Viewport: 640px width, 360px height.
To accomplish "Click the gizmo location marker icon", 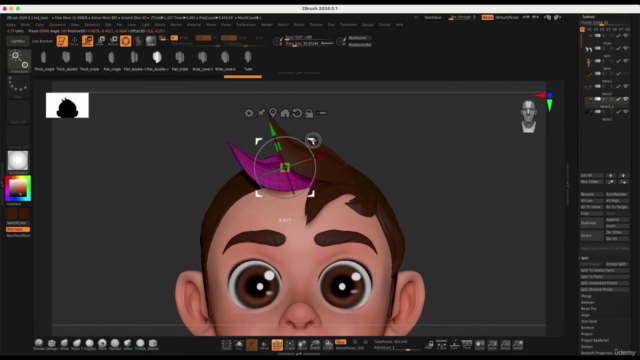I will (273, 113).
